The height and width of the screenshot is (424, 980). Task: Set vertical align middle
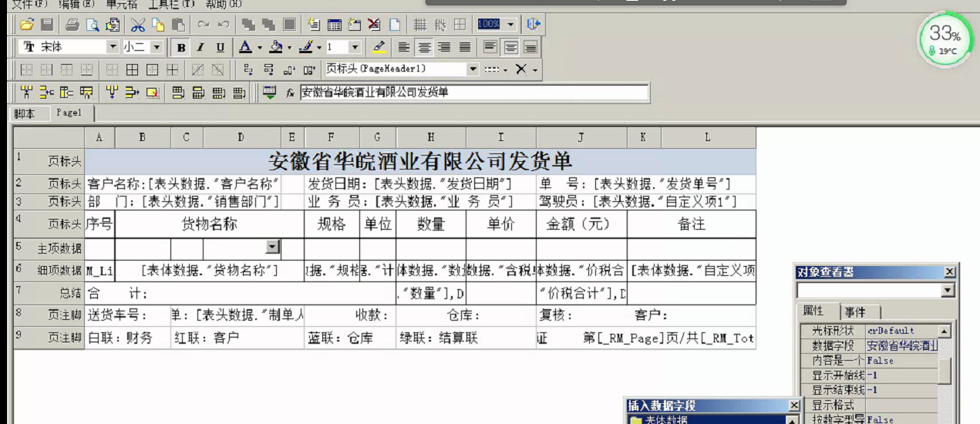tap(510, 47)
